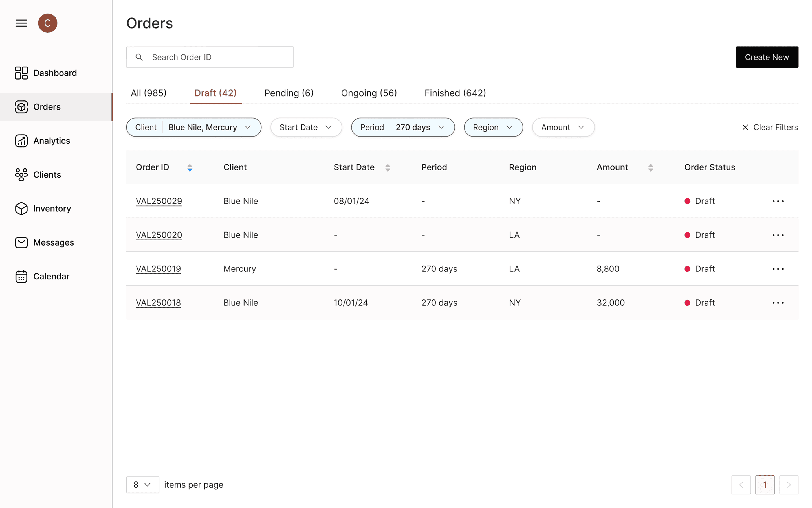Screen dimensions: 812x508
Task: Click the user avatar circle C
Action: pyautogui.click(x=47, y=23)
